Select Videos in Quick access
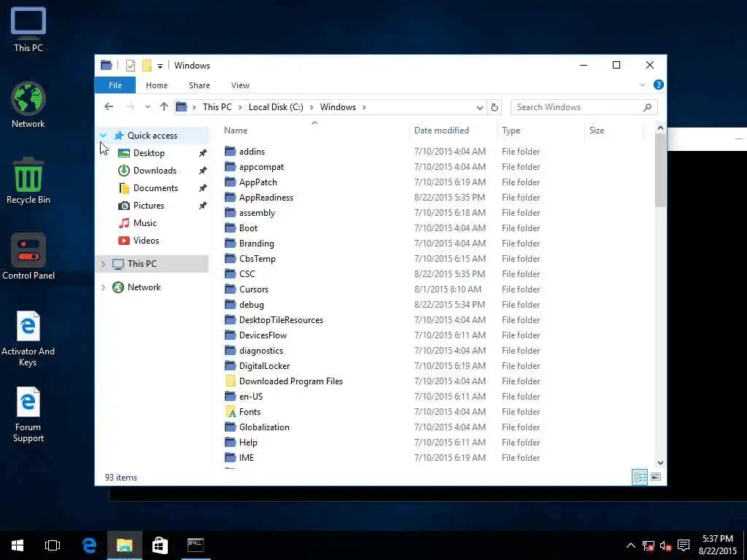 click(x=146, y=241)
